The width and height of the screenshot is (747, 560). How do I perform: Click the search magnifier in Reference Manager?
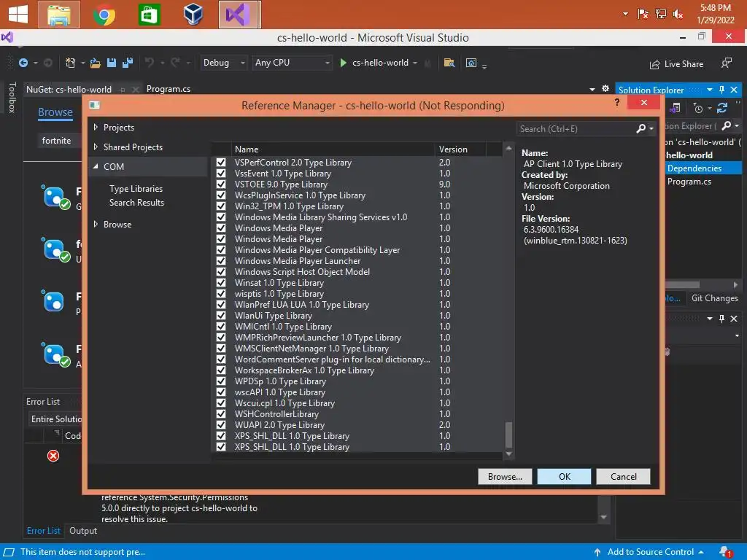click(x=641, y=128)
